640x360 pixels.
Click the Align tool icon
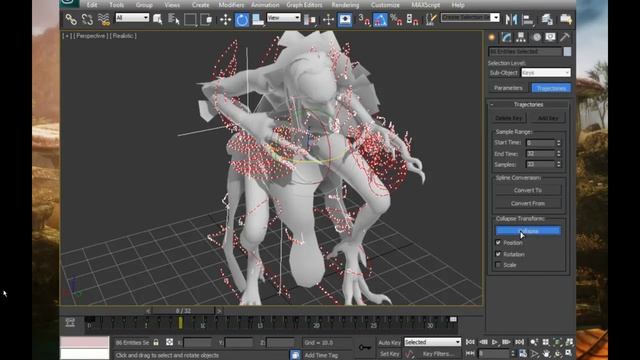pos(528,19)
